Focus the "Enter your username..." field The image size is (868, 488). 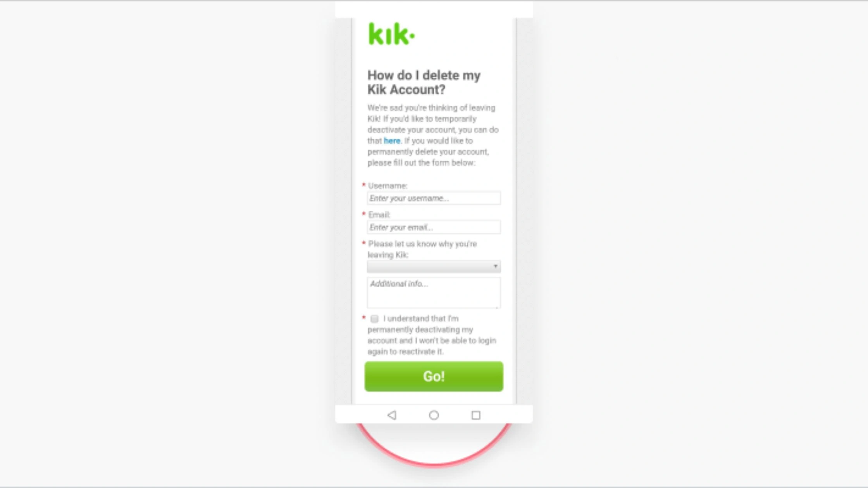click(434, 198)
